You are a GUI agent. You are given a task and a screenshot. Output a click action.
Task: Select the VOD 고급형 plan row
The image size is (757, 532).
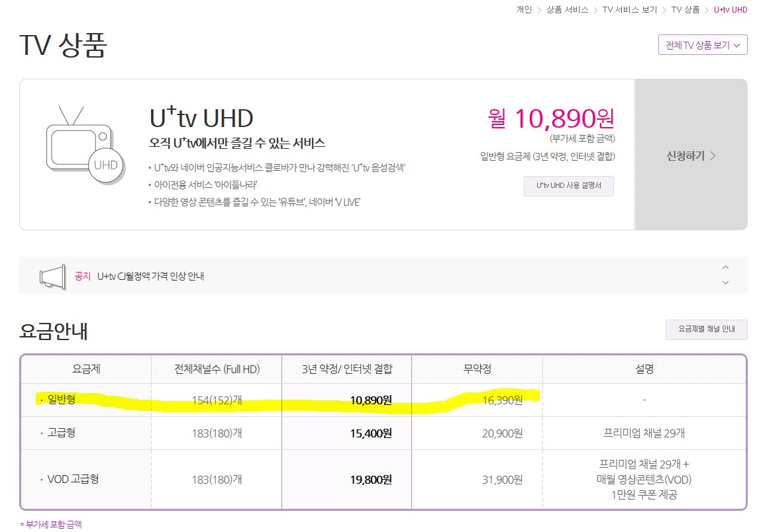point(73,479)
